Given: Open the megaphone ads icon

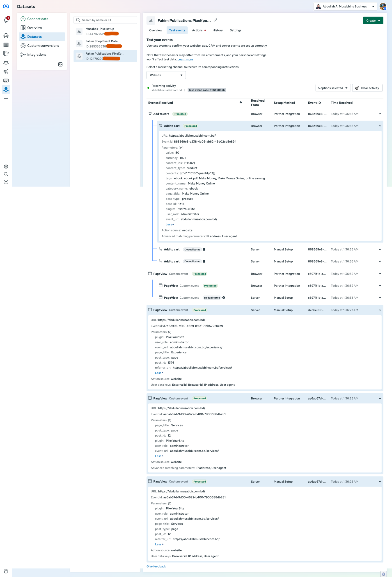Looking at the screenshot, I should point(6,71).
